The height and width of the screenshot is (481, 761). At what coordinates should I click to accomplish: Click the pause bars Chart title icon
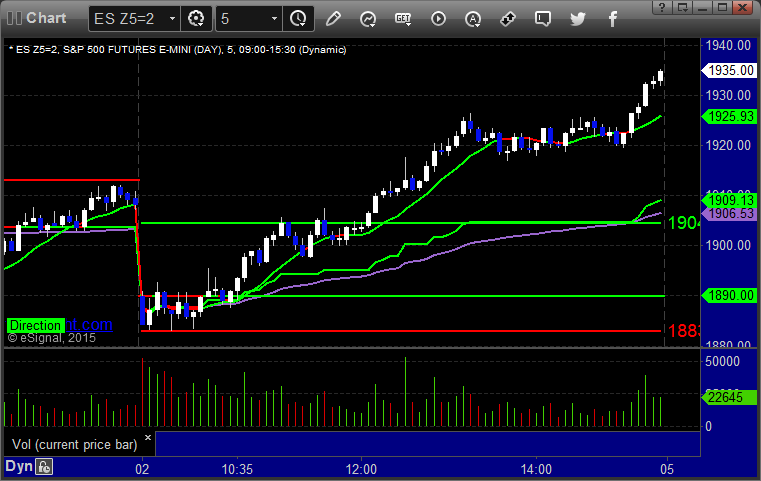point(14,18)
